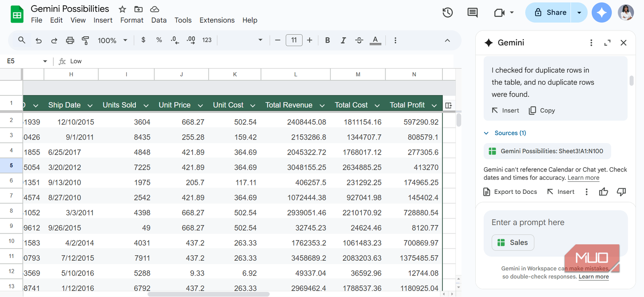Open the name box dropdown arrow
Image resolution: width=644 pixels, height=297 pixels.
pos(45,61)
